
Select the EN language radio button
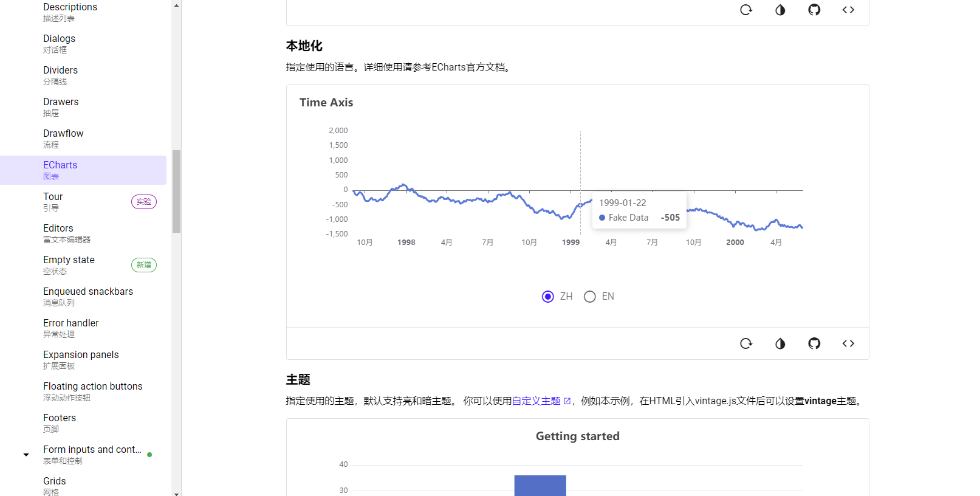[590, 297]
